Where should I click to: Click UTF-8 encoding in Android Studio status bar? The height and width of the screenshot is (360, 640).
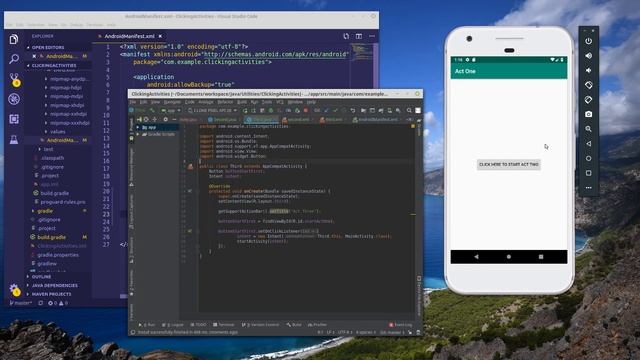[344, 333]
